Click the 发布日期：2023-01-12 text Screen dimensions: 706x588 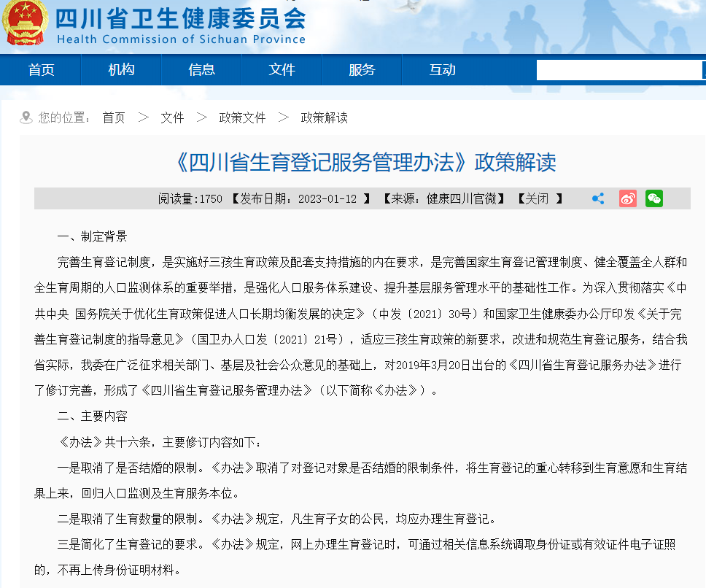(x=300, y=198)
